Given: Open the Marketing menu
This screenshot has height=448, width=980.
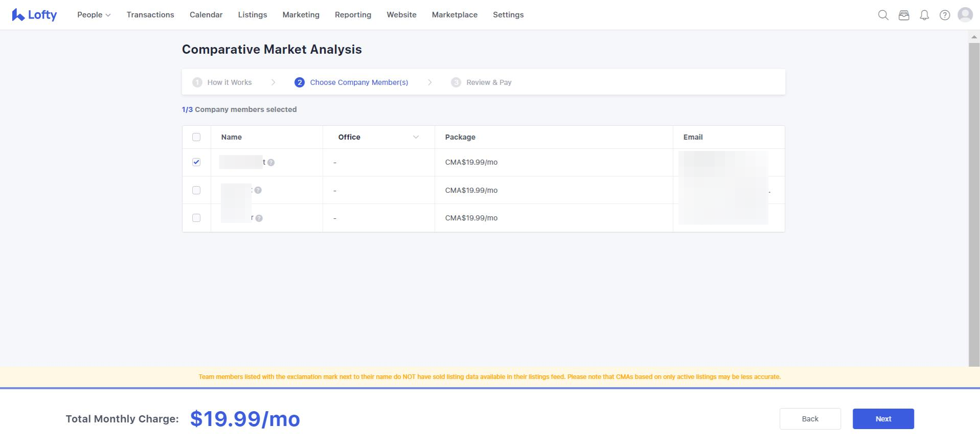Looking at the screenshot, I should [301, 15].
